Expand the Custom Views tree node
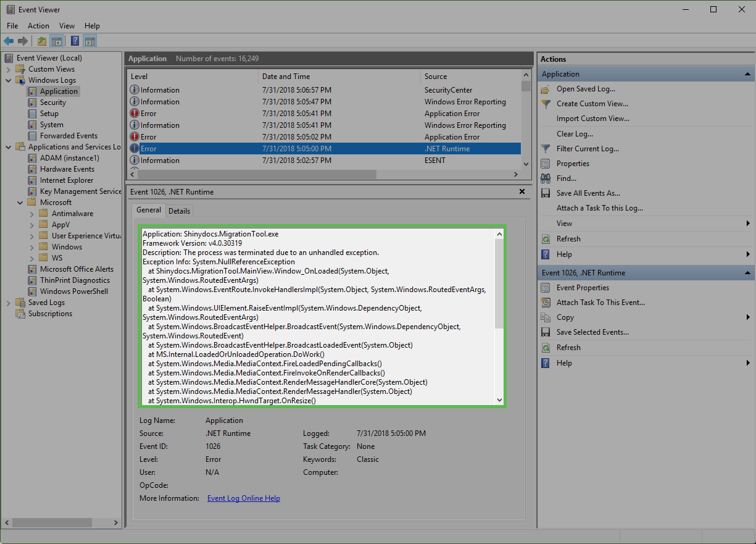Viewport: 756px width, 544px height. [9, 69]
